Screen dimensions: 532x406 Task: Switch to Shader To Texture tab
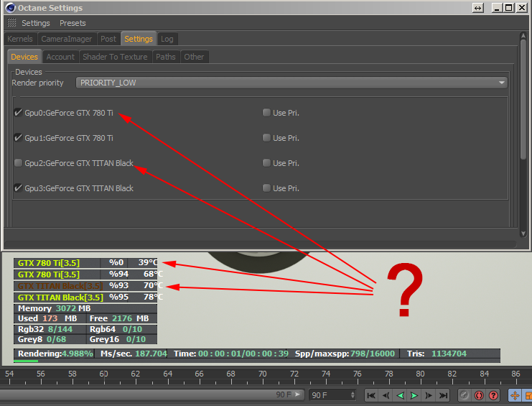click(115, 57)
